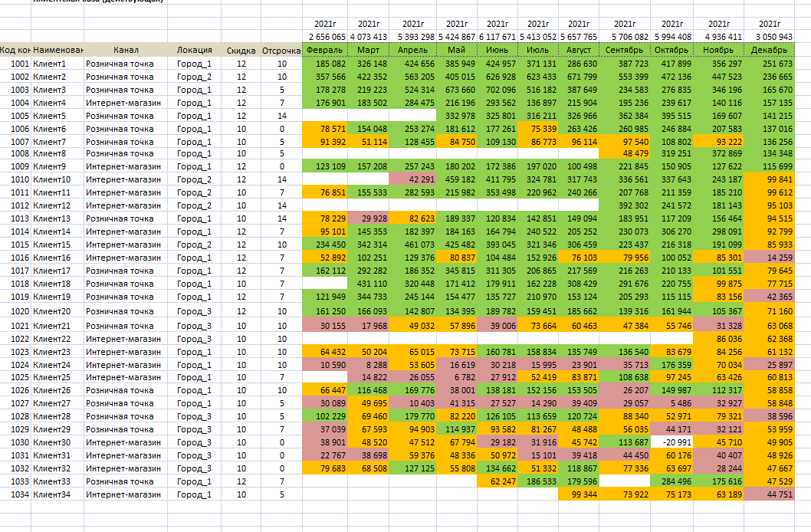This screenshot has width=811, height=532.
Task: Click the Клиент34 name cell
Action: 57,494
